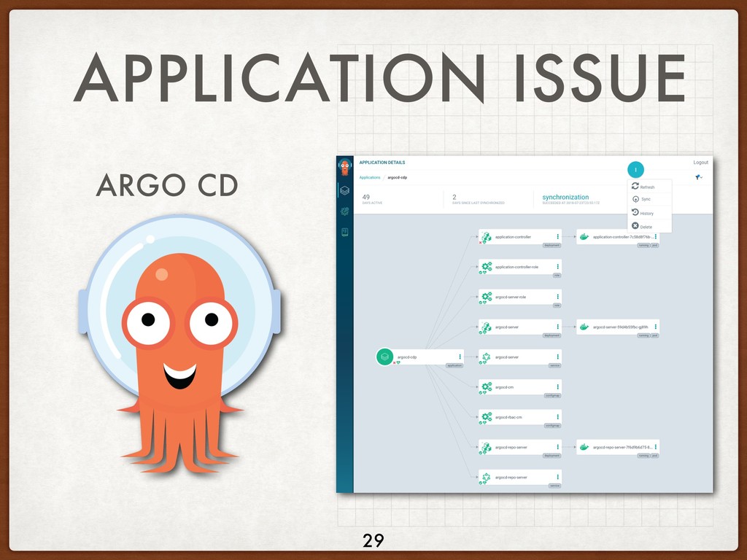Open kebab menu of argocd-rbac-cm configmap

[x=557, y=416]
